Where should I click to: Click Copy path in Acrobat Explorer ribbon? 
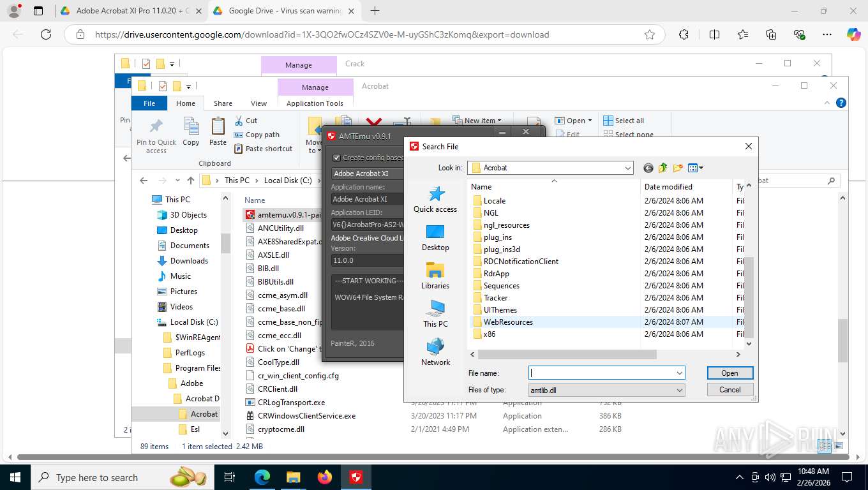pyautogui.click(x=257, y=135)
